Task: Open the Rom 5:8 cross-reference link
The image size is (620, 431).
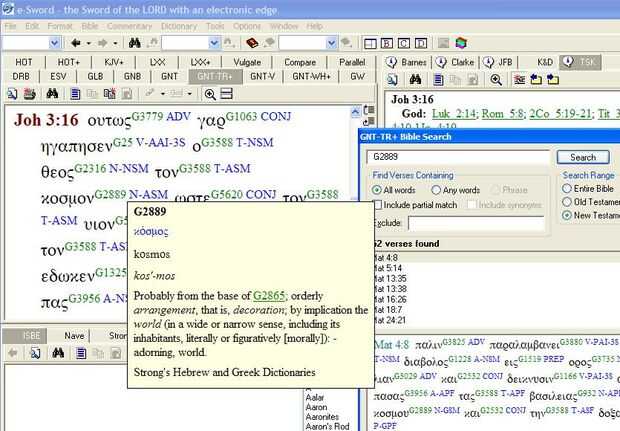Action: click(503, 114)
